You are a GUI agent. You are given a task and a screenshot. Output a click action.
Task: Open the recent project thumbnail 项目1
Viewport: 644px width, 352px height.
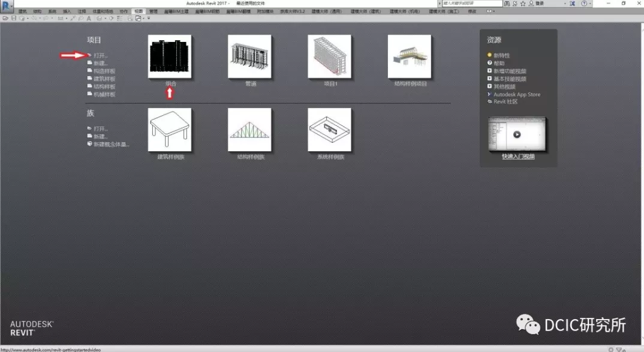pyautogui.click(x=329, y=57)
